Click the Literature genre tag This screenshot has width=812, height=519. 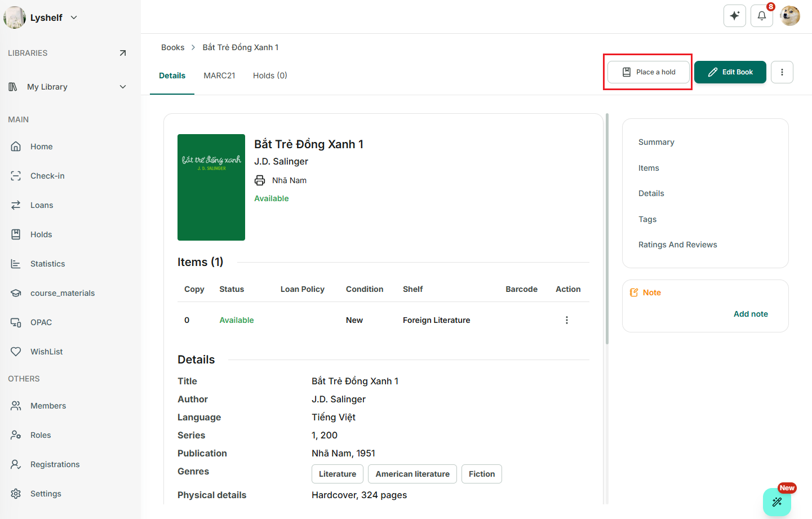pyautogui.click(x=338, y=474)
